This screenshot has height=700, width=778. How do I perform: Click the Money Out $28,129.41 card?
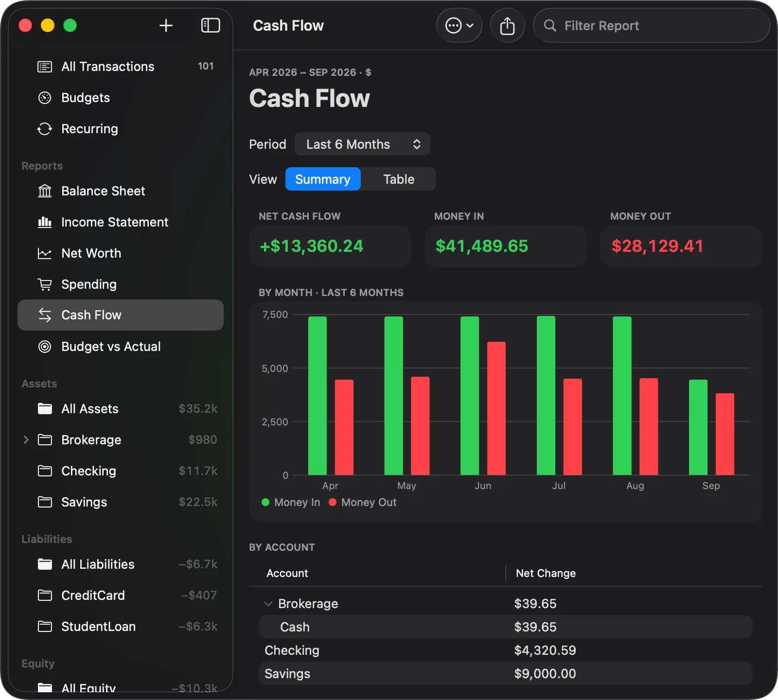click(x=681, y=246)
